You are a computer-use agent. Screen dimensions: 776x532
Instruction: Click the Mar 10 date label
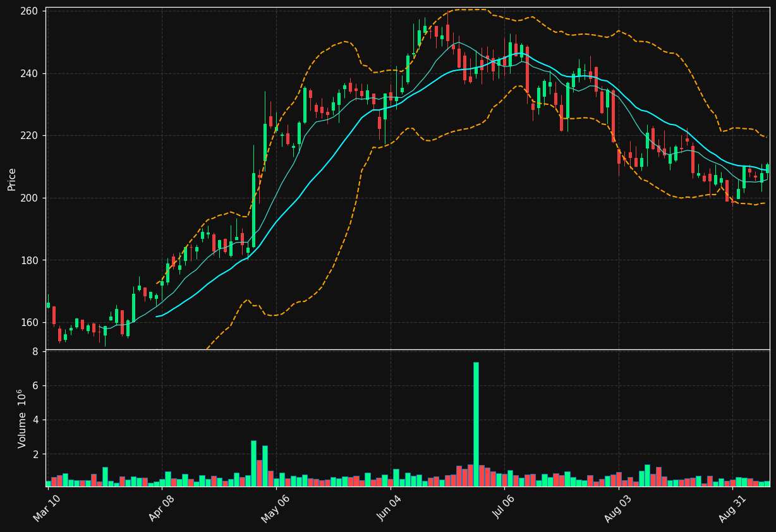pos(47,508)
